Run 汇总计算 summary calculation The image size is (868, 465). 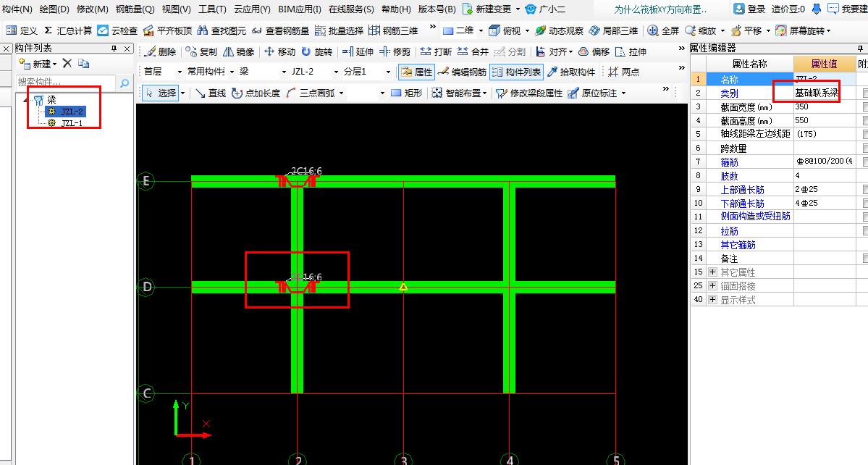tap(67, 30)
